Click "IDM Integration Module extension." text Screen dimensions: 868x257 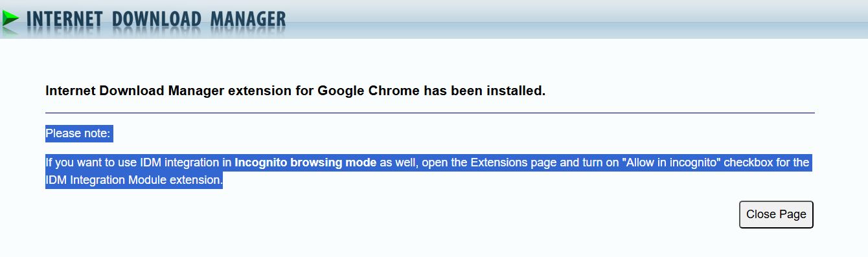click(x=134, y=179)
